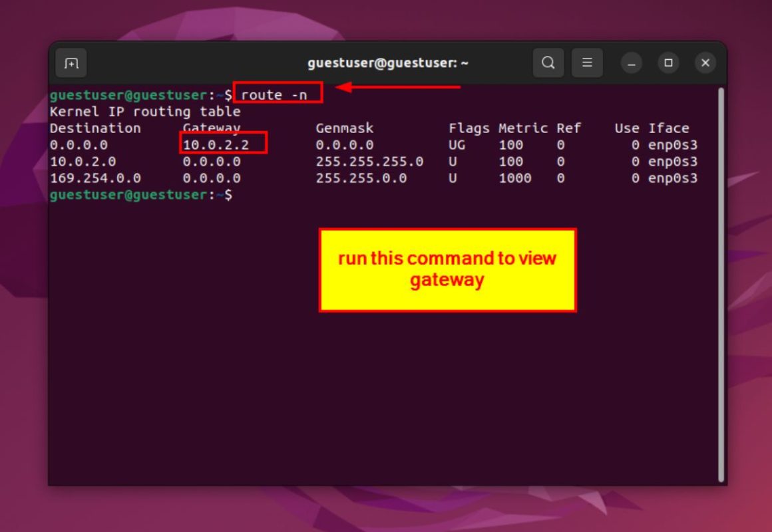This screenshot has height=532, width=772.
Task: Click the 169.254.0.0 destination entry
Action: (x=95, y=178)
